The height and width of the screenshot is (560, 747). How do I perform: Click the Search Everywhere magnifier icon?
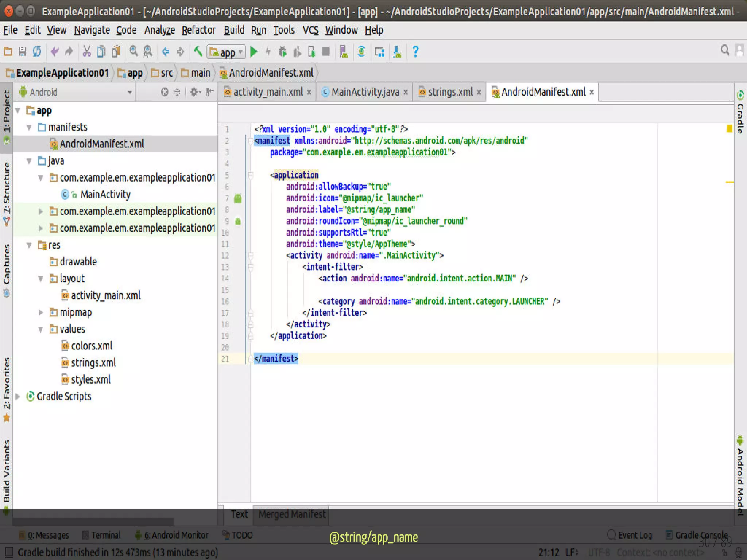725,50
